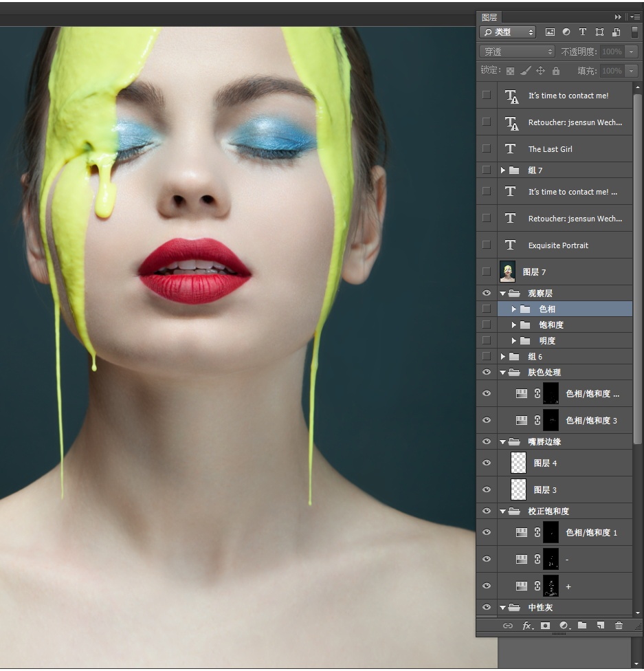Create new fill or adjustment layer icon
This screenshot has height=671, width=644.
pos(564,626)
